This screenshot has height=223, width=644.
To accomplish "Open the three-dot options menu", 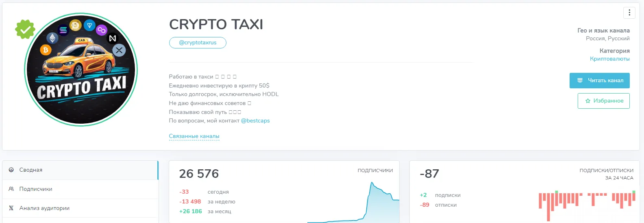I will [629, 13].
